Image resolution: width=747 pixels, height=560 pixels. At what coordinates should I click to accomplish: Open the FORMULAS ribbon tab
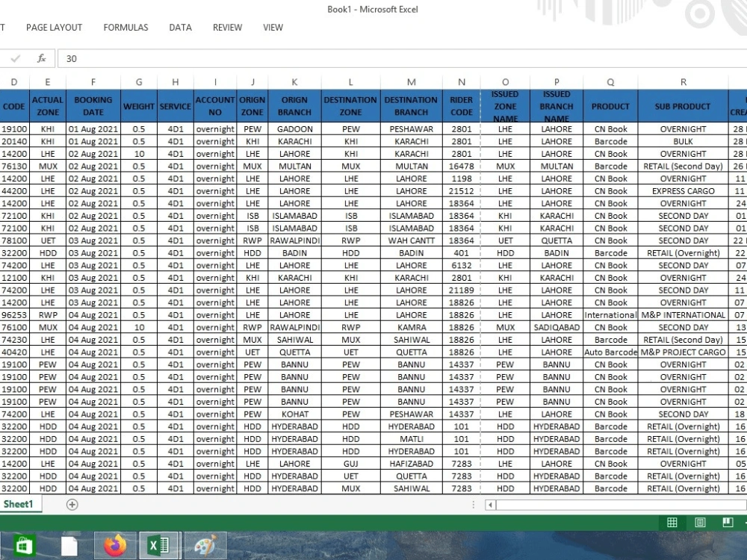125,28
